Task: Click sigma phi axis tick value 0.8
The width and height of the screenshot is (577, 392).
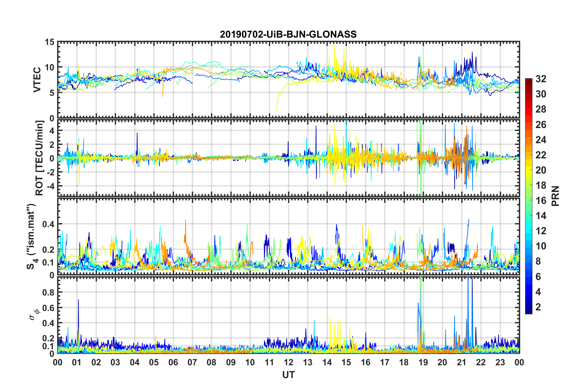Action: pyautogui.click(x=48, y=292)
